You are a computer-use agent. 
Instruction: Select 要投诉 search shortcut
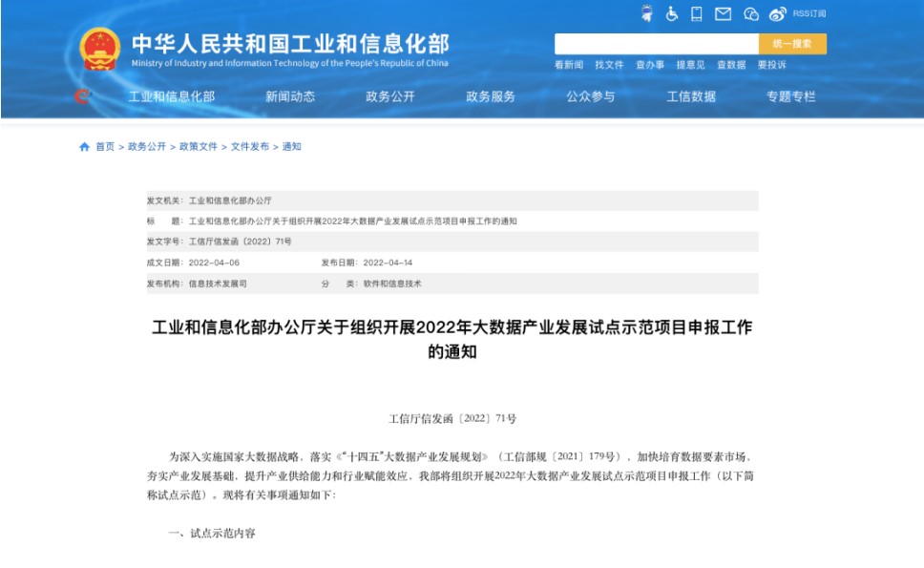(772, 65)
